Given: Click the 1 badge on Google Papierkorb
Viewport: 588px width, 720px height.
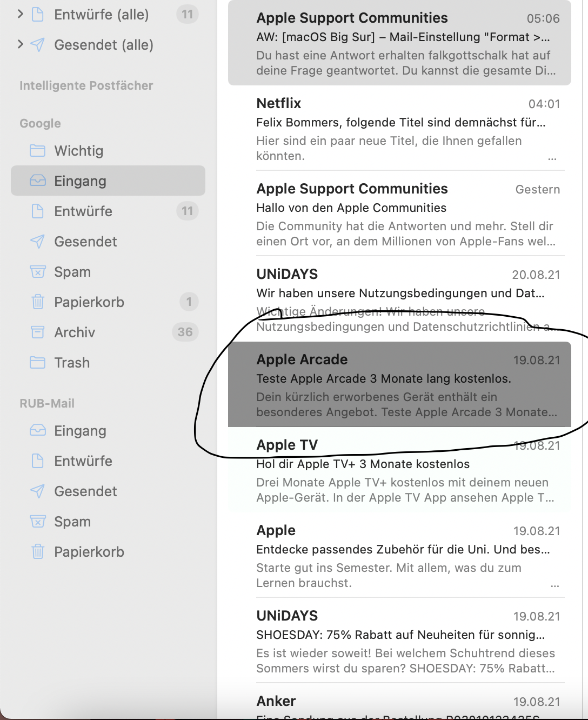Looking at the screenshot, I should point(189,302).
